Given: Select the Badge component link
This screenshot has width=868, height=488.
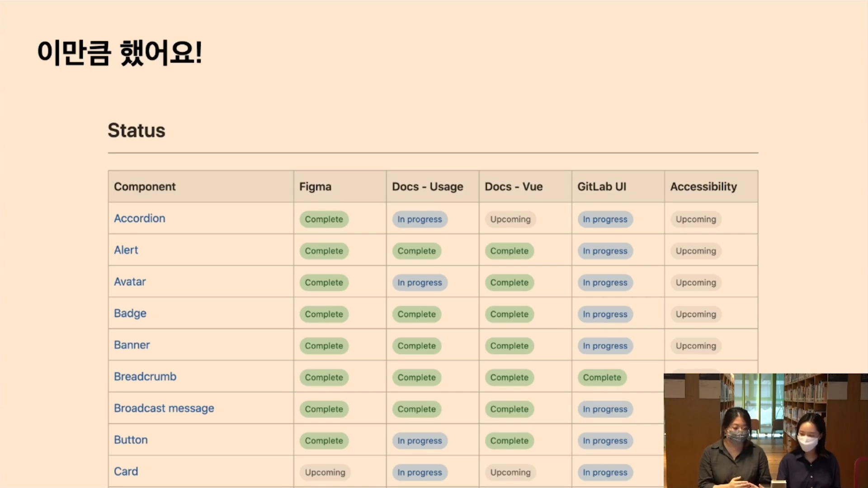Looking at the screenshot, I should click(130, 313).
